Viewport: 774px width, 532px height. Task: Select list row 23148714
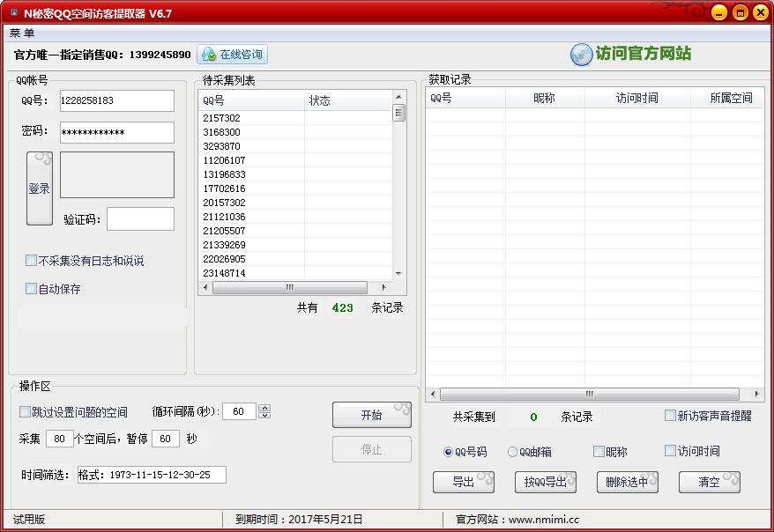(x=295, y=273)
